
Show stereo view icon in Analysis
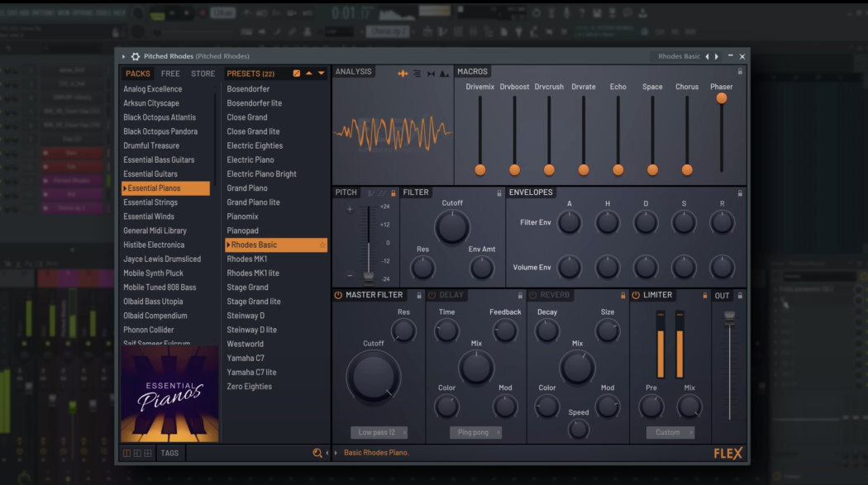point(431,74)
